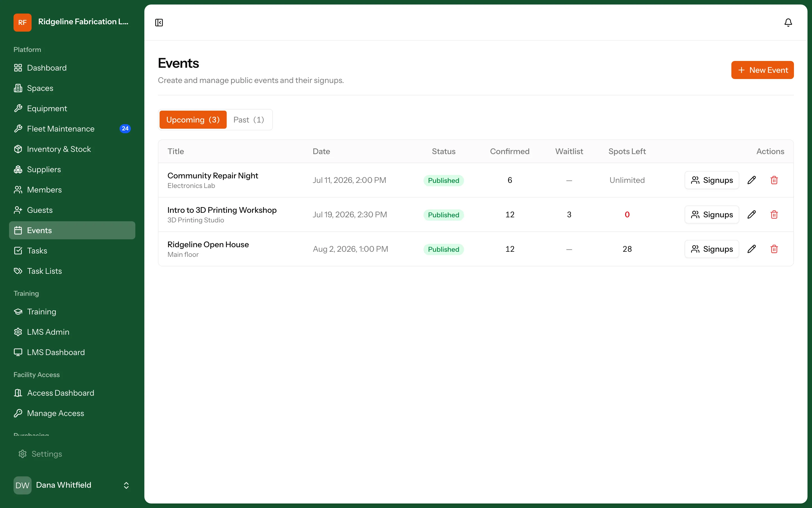812x508 pixels.
Task: Click the Equipment wrench icon in the sidebar
Action: [18, 109]
